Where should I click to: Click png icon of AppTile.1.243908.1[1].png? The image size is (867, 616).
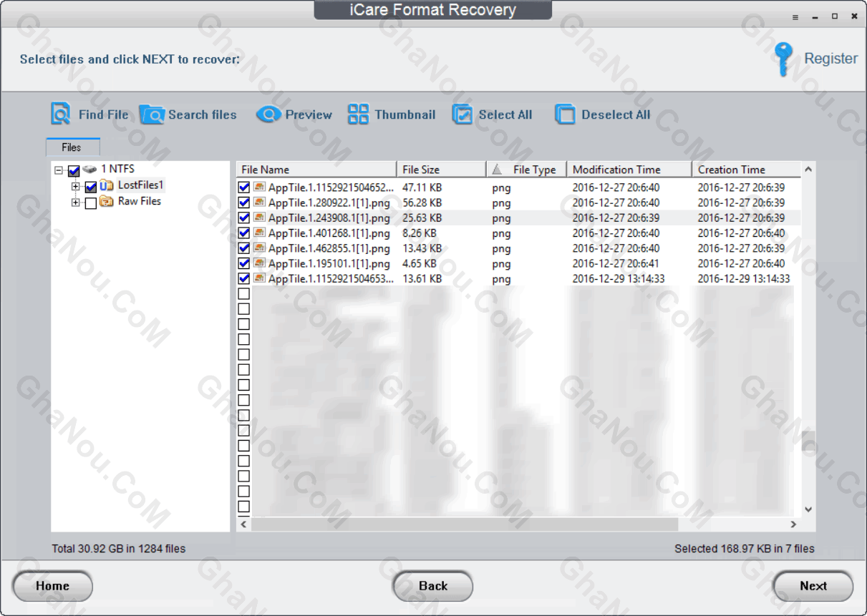259,217
